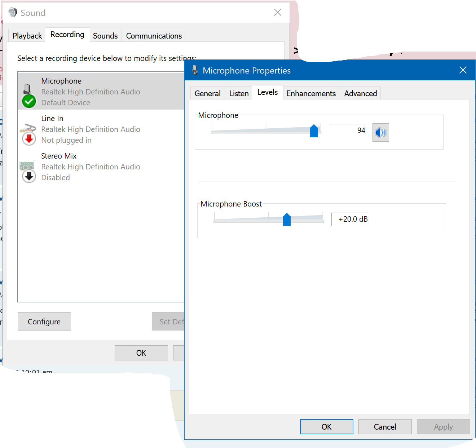
Task: Click the Apply button in Microphone Properties
Action: coord(443,427)
